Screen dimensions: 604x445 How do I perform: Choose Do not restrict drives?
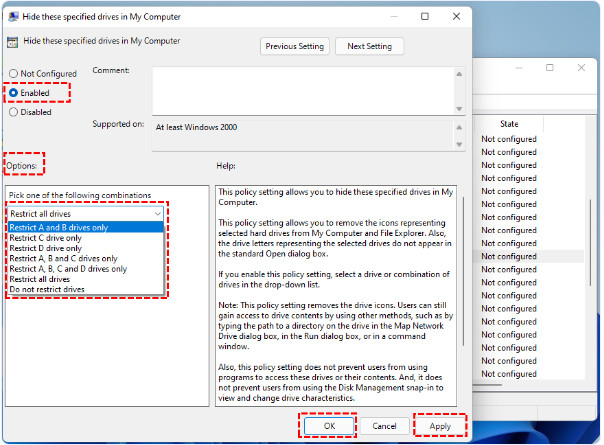(86, 289)
